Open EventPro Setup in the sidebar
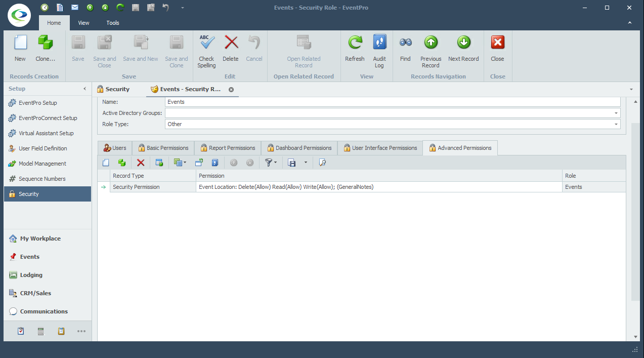Viewport: 644px width, 358px height. pyautogui.click(x=48, y=103)
